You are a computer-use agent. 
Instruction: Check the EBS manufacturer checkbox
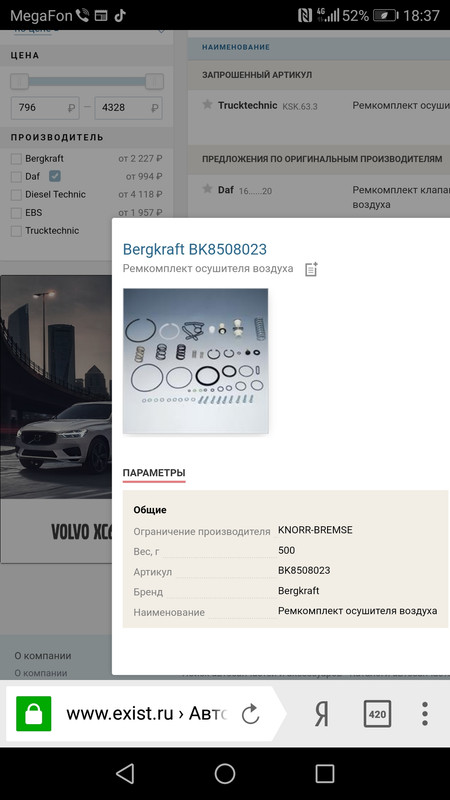[x=16, y=213]
